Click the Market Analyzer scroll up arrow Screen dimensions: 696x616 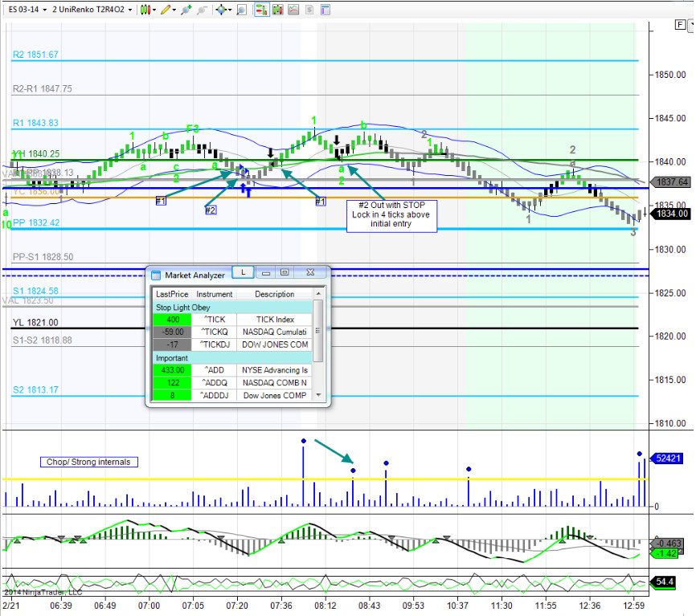pyautogui.click(x=317, y=294)
